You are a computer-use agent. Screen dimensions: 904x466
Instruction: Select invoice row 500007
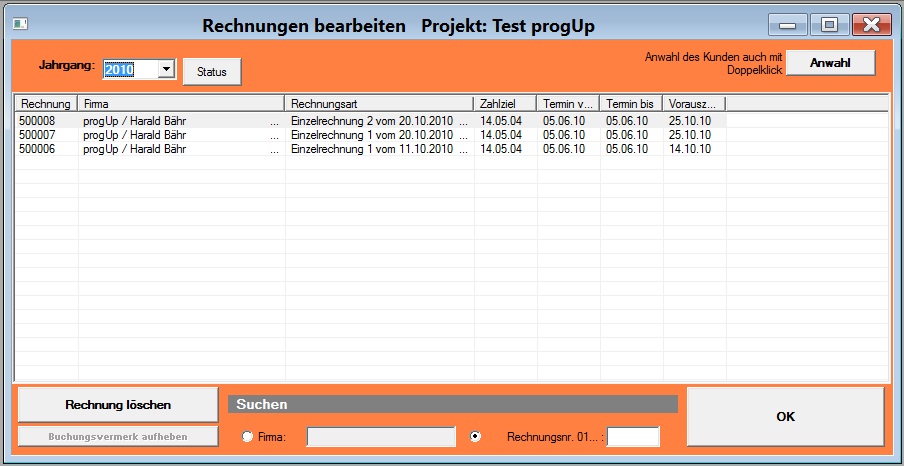[370, 135]
